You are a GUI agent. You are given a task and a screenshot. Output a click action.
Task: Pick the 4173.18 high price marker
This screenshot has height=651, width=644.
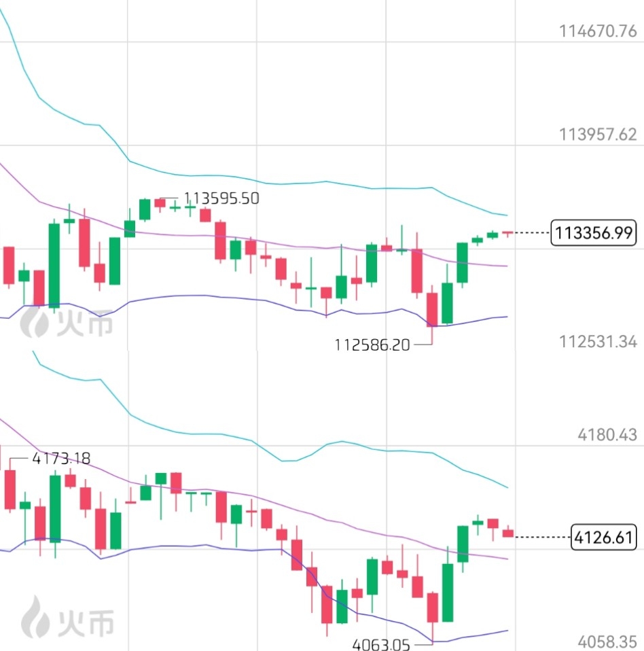tap(61, 459)
